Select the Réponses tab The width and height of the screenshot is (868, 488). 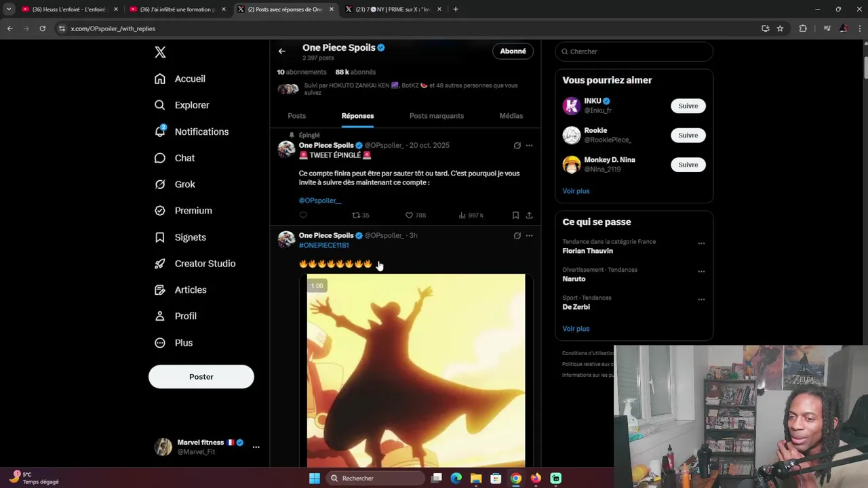pos(357,116)
